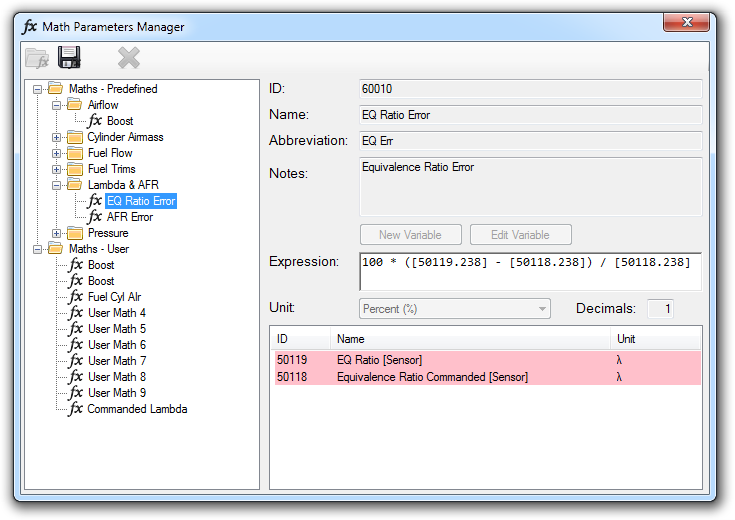Image resolution: width=735 pixels, height=520 pixels.
Task: Click the fx icon beside AFR Error
Action: point(95,217)
